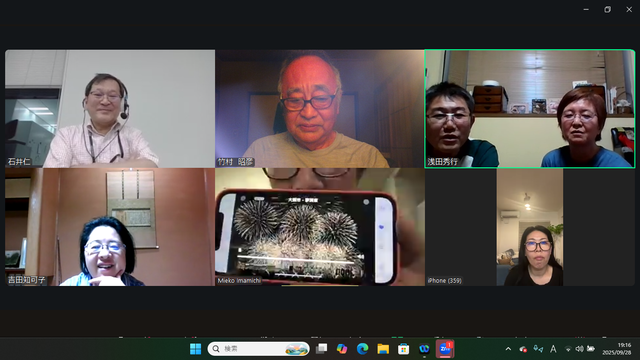
Task: Select the Mieko Imamichi video tile
Action: 320,227
